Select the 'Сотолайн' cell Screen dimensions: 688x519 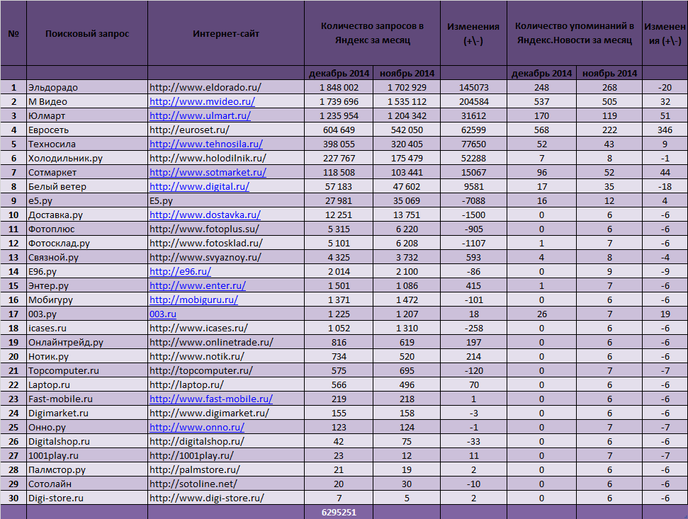pos(87,484)
